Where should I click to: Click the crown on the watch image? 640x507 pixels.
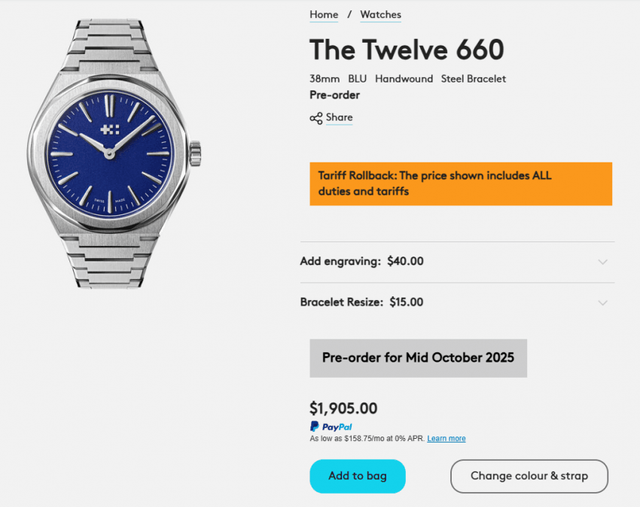(197, 153)
